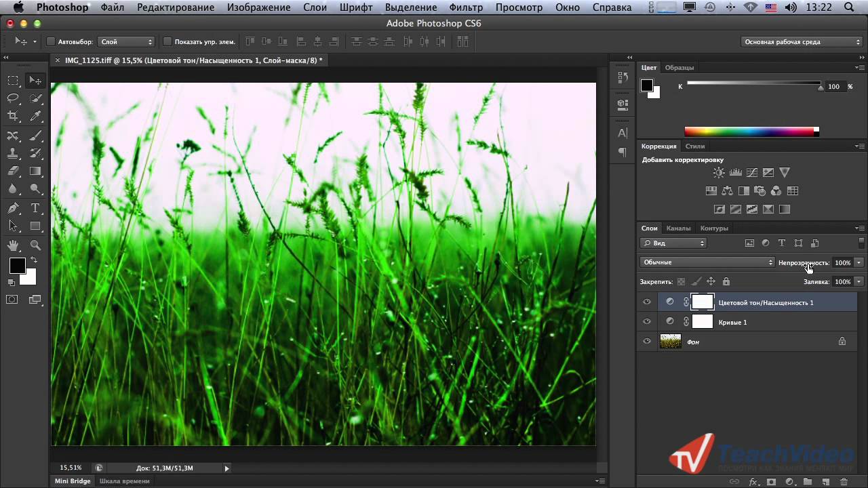
Task: Select the Gradient tool
Action: pos(35,171)
